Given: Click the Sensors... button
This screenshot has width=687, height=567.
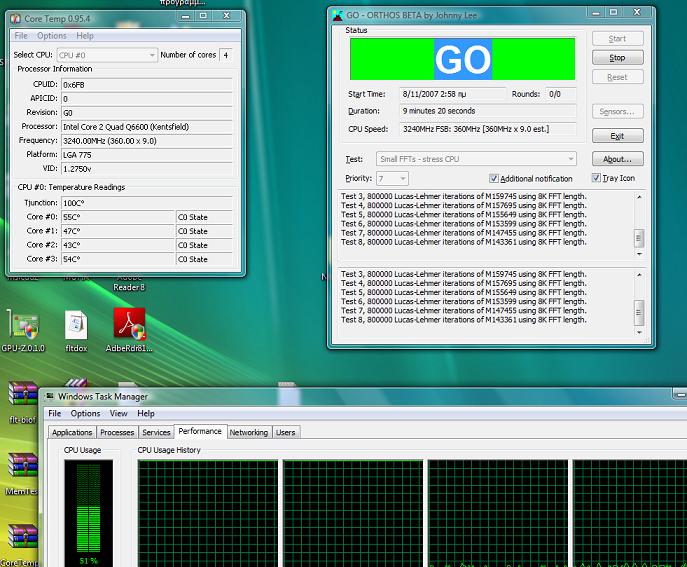Looking at the screenshot, I should (617, 112).
